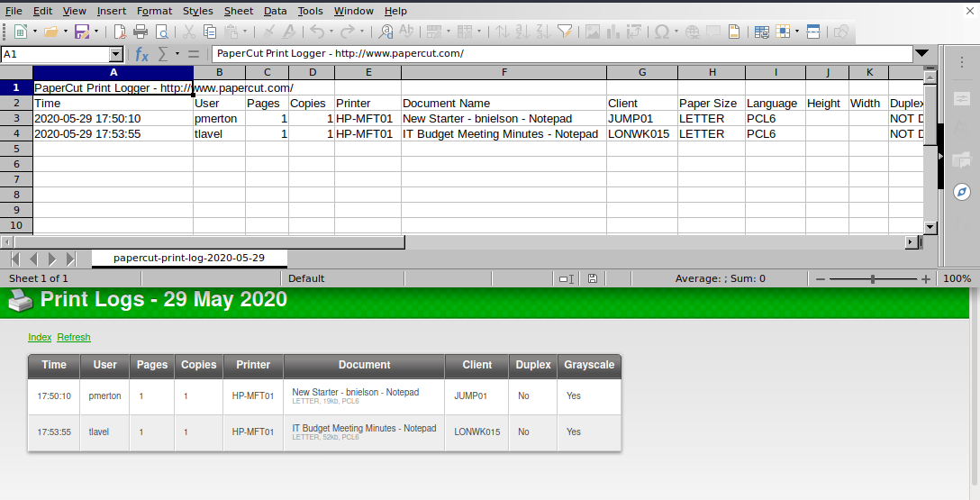The height and width of the screenshot is (500, 980).
Task: Expand the formula bar
Action: [x=921, y=54]
